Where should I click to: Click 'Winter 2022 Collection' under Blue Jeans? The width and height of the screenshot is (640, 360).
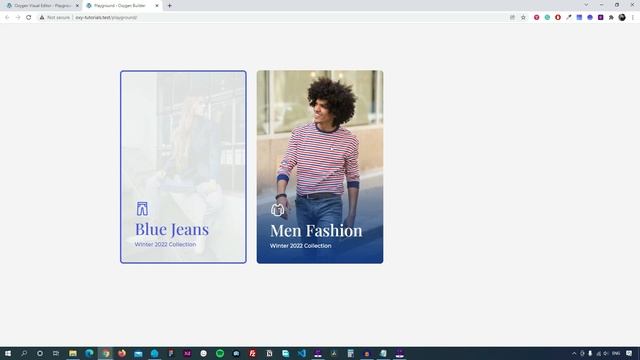click(165, 244)
